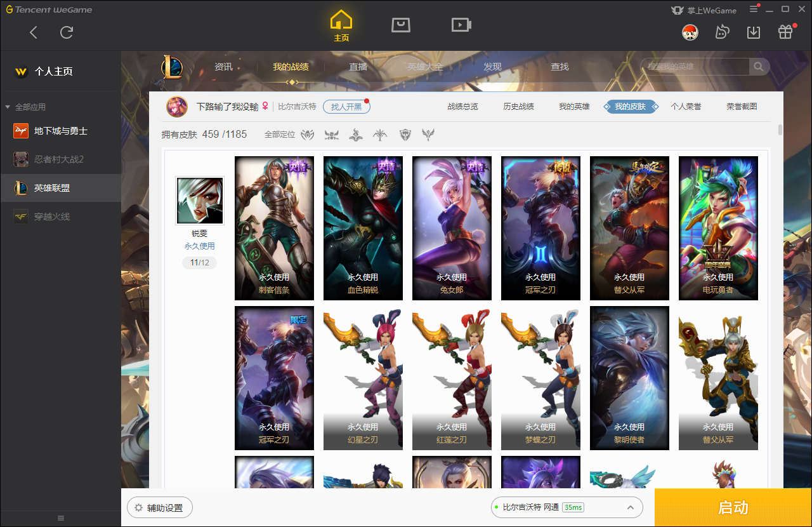The width and height of the screenshot is (812, 527).
Task: Open the user avatar profile picture
Action: [x=690, y=32]
